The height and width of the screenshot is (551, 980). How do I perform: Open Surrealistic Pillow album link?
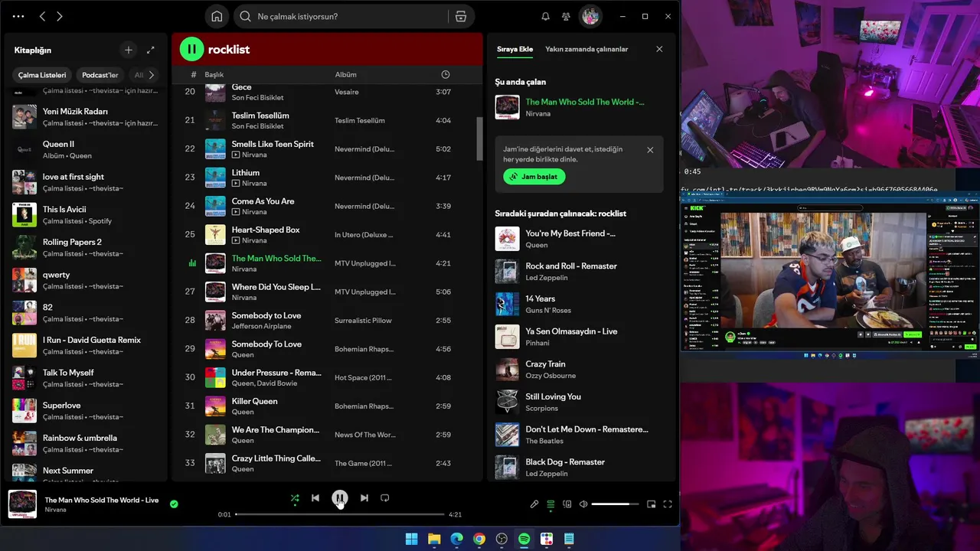click(363, 321)
